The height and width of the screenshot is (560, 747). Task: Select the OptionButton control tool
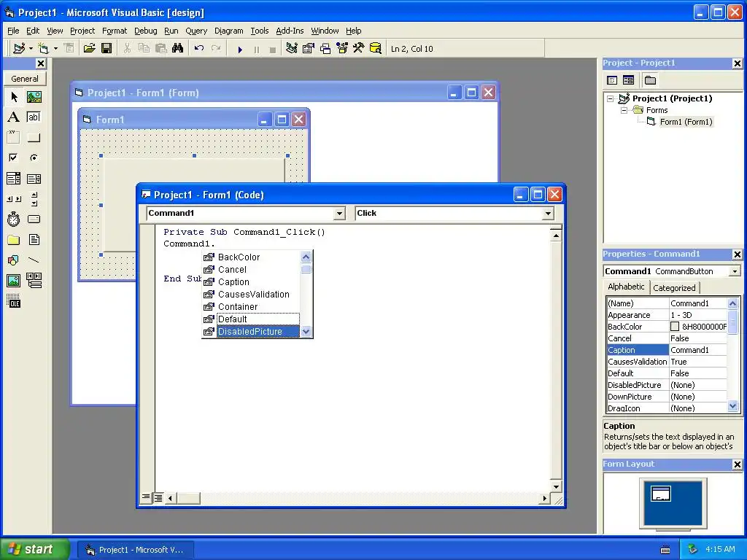pos(34,157)
